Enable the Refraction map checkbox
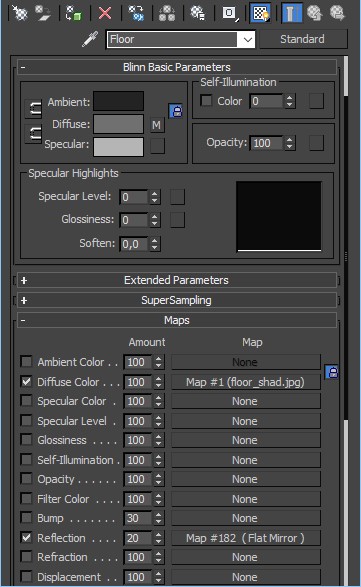The image size is (361, 587). [26, 557]
